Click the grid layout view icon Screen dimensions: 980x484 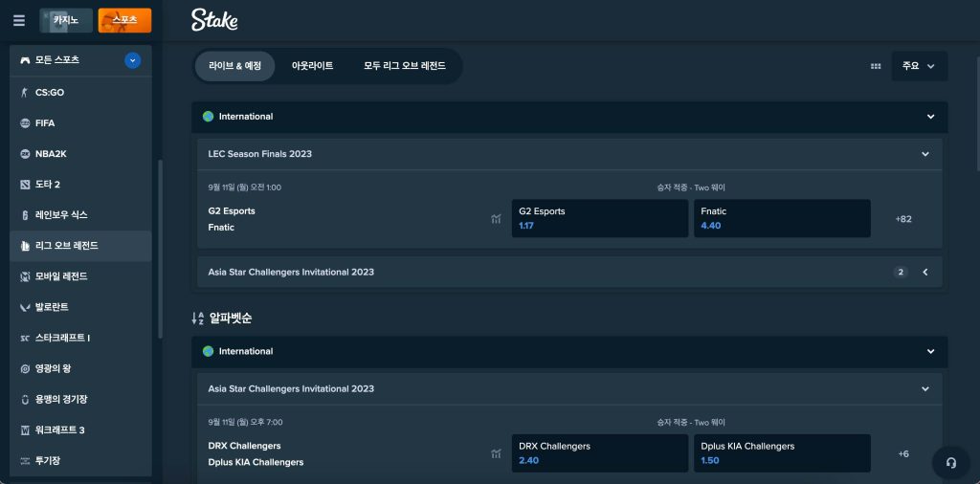tap(876, 66)
